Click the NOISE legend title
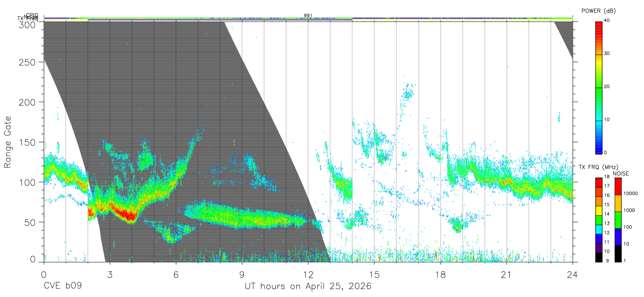644x297 pixels. (x=621, y=173)
